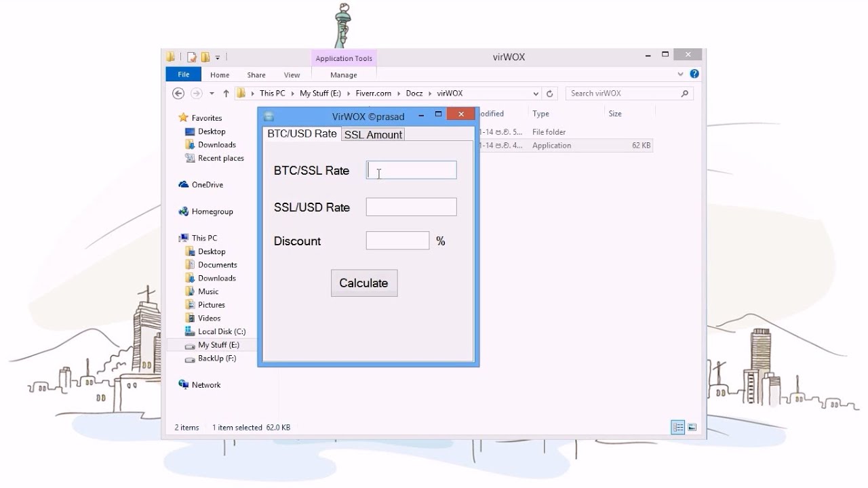Click the Refresh button in address bar
Image resolution: width=868 pixels, height=488 pixels.
click(550, 94)
